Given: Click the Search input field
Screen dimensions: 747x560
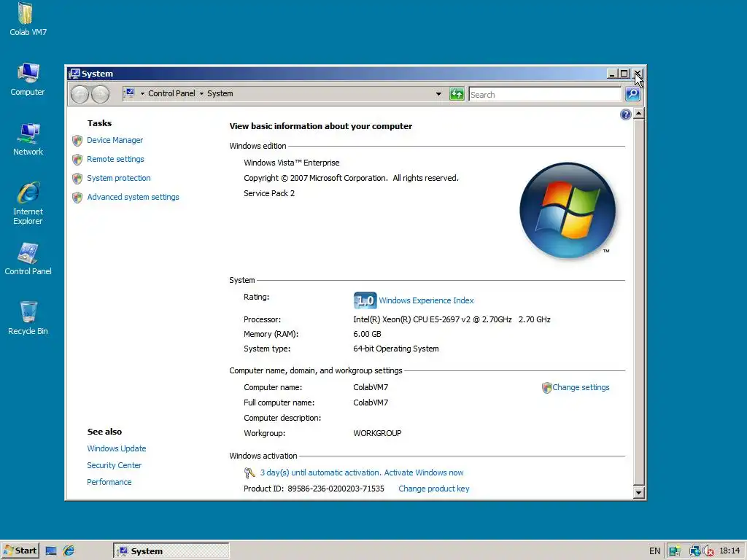Looking at the screenshot, I should [x=545, y=94].
